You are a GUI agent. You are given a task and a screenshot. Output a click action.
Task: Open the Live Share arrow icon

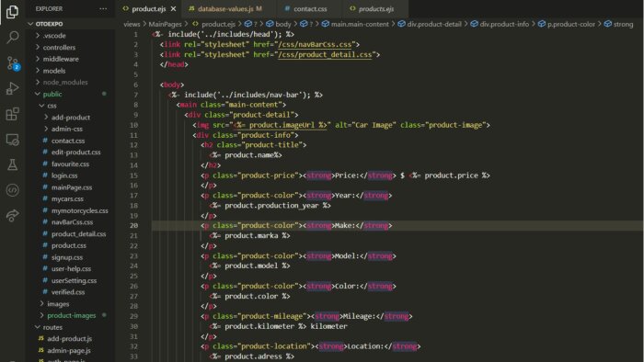tap(12, 215)
